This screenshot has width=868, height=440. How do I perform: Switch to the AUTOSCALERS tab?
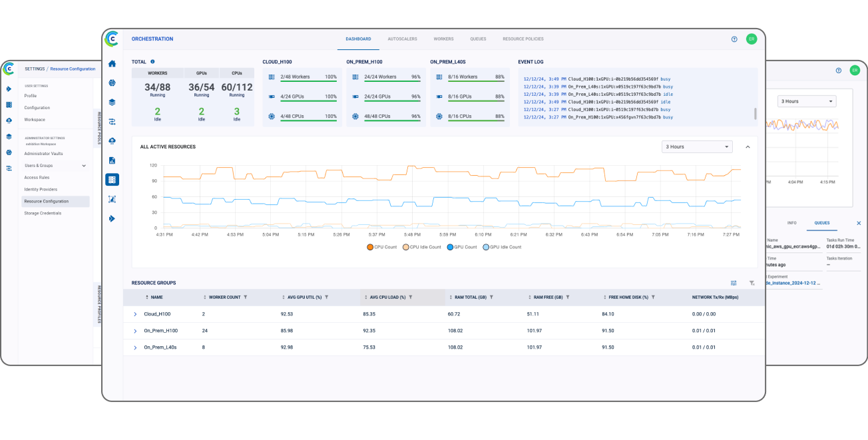tap(402, 39)
